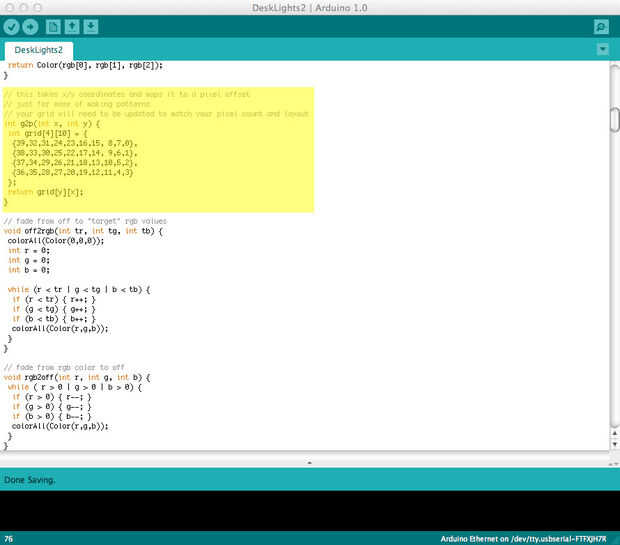Create a new sketch with New icon
The image size is (620, 545).
point(53,27)
